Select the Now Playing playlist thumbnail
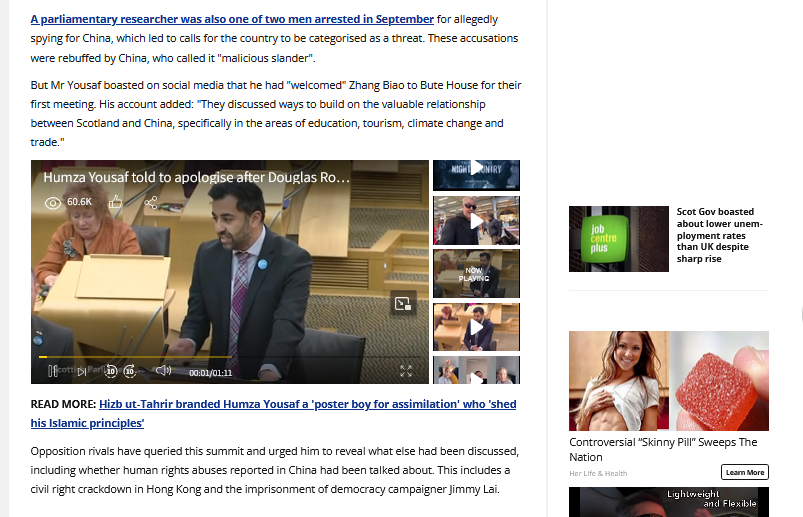The image size is (803, 517). click(x=476, y=274)
